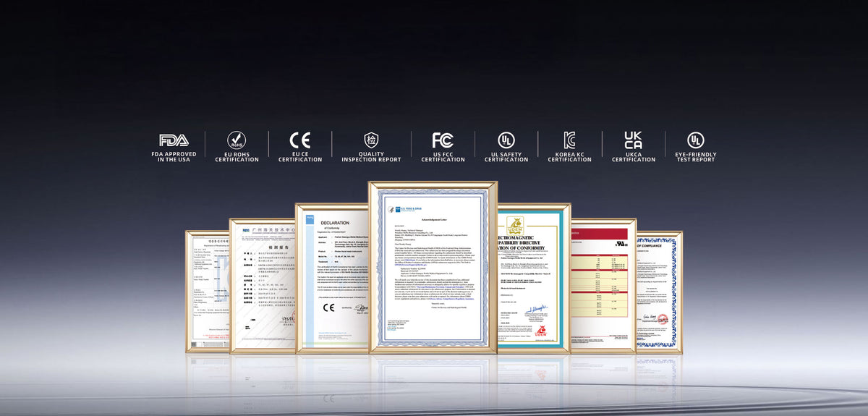Select the 'QUALITY INSPECTION REPORT' label
The image size is (868, 416).
click(371, 157)
